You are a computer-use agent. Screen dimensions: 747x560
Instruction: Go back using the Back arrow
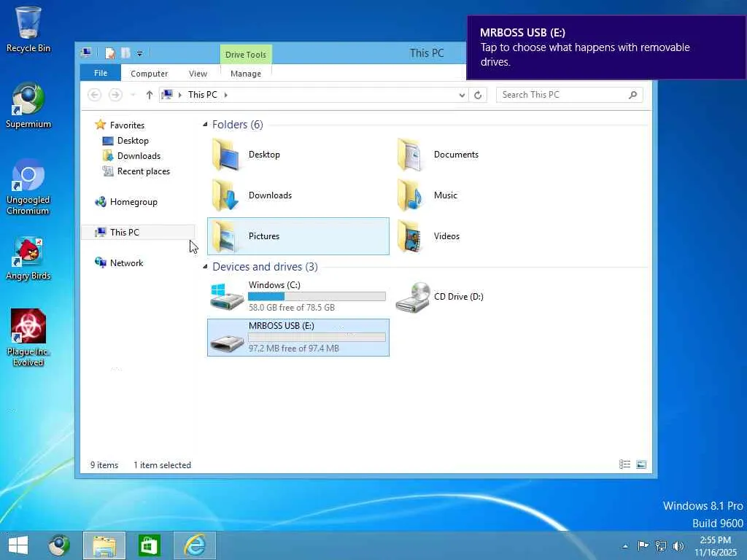[x=94, y=95]
